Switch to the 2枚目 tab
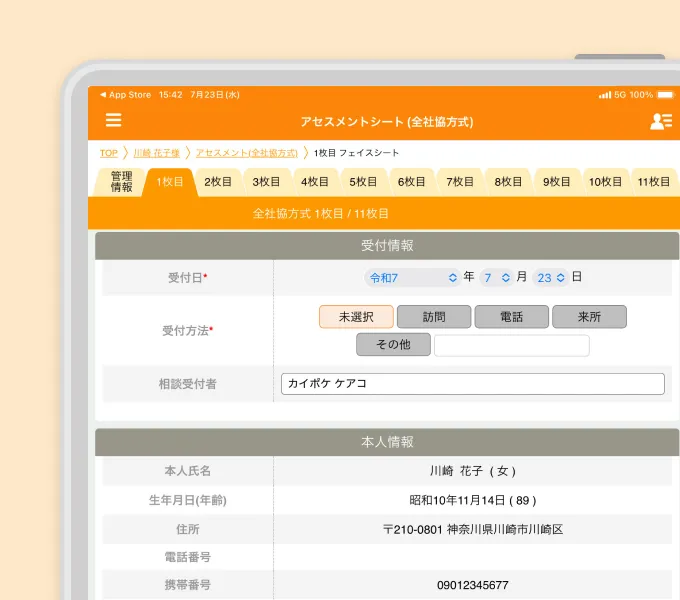This screenshot has width=680, height=600. coord(218,182)
